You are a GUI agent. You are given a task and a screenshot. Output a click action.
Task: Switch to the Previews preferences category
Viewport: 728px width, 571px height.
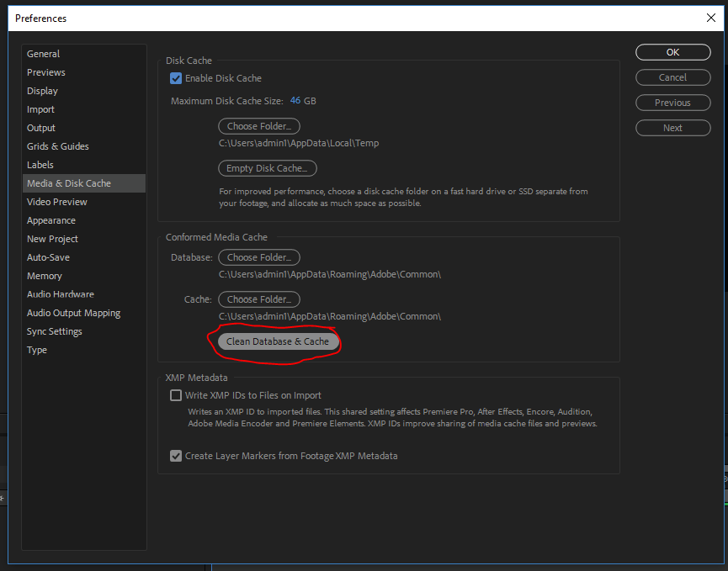click(x=45, y=72)
